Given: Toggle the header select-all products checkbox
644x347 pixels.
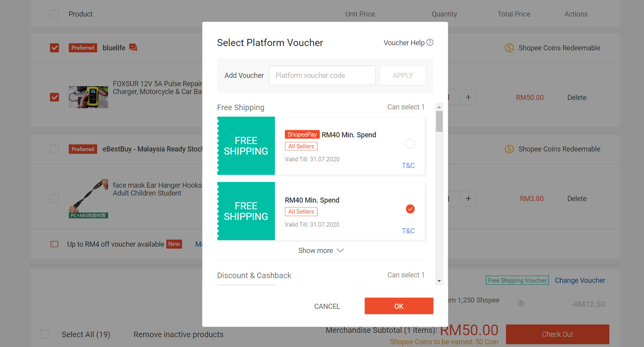Looking at the screenshot, I should pos(55,14).
